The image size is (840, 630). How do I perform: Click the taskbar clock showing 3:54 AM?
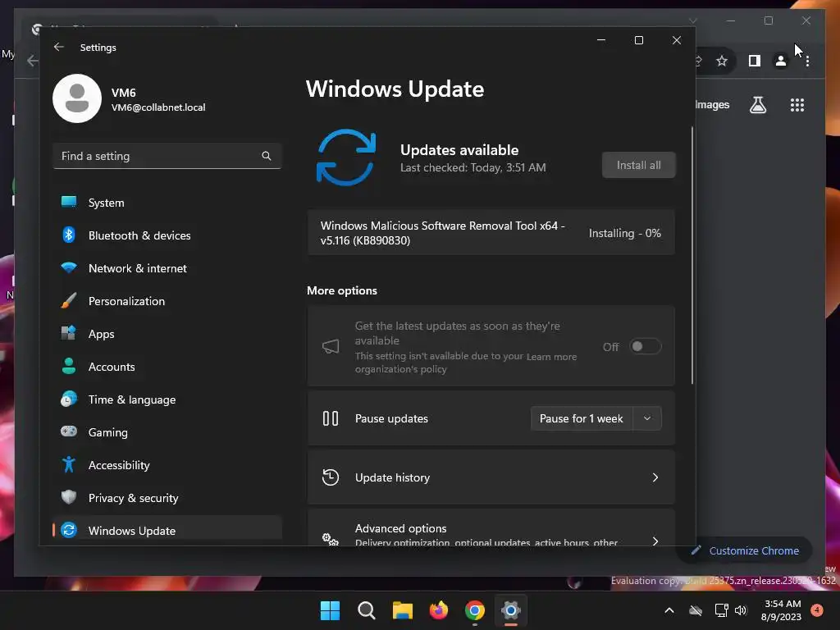(x=782, y=610)
